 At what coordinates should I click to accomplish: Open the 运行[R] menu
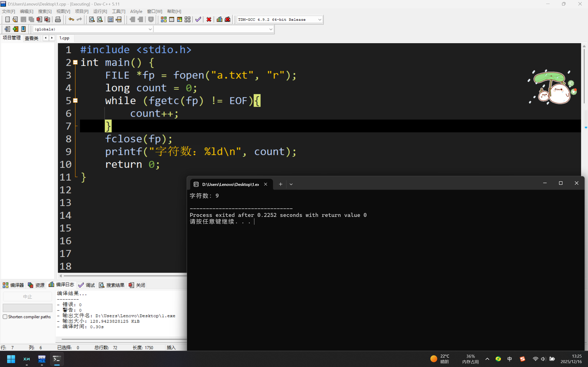(100, 11)
